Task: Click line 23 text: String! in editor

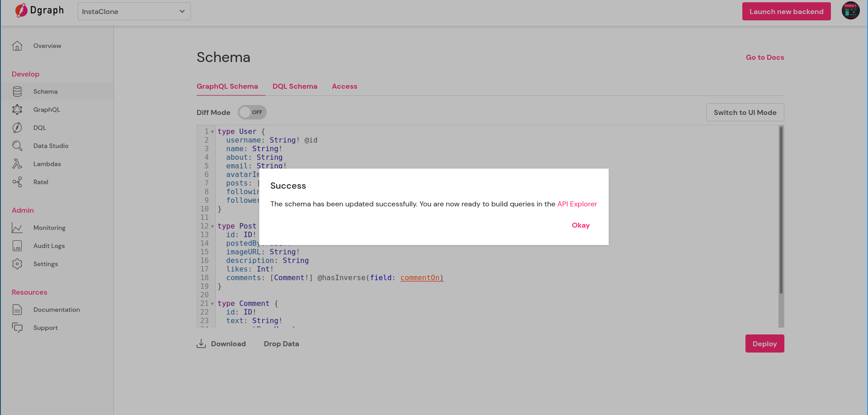Action: click(254, 321)
